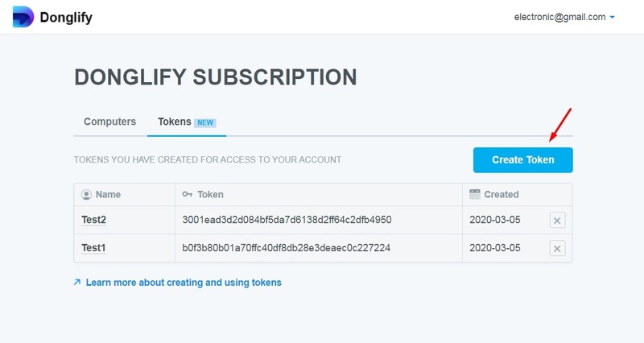Remove the Test1 token using X icon
644x343 pixels.
tap(557, 248)
